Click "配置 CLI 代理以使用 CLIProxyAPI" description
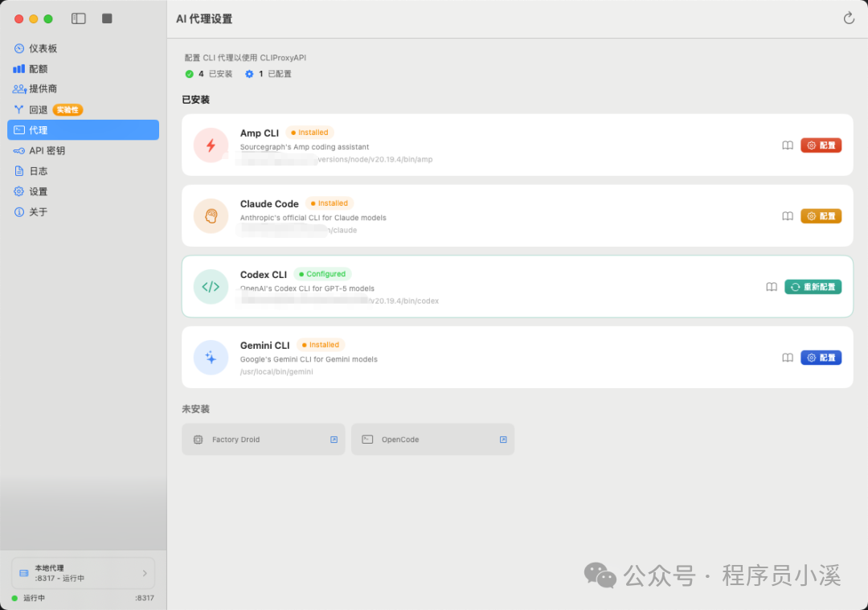 tap(245, 58)
